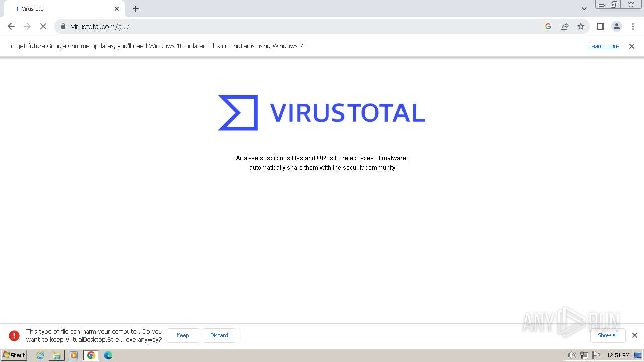Click the Show desktop button
This screenshot has width=644, height=362.
[638, 355]
